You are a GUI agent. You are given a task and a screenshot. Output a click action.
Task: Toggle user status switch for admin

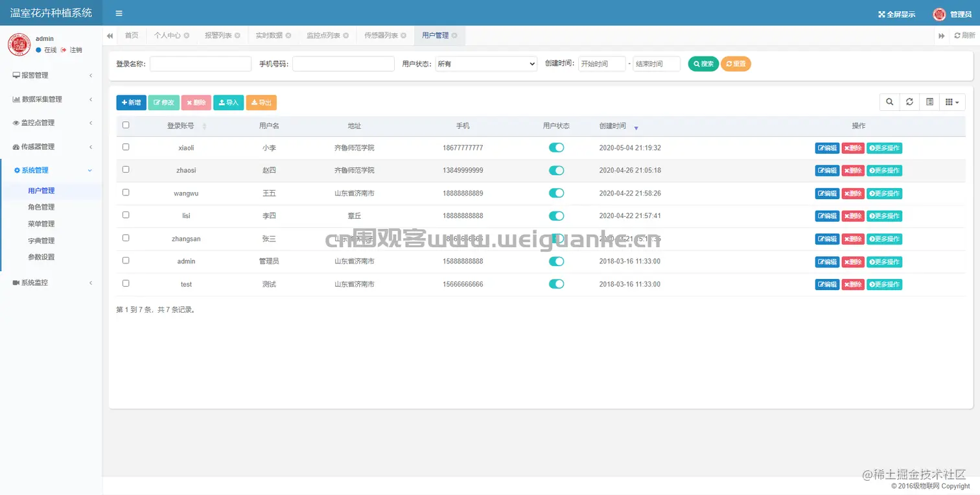tap(556, 261)
